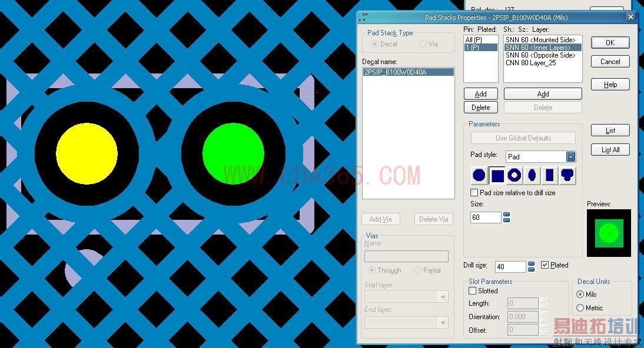Select the Decal pad stack type
The width and height of the screenshot is (644, 348).
[x=374, y=44]
